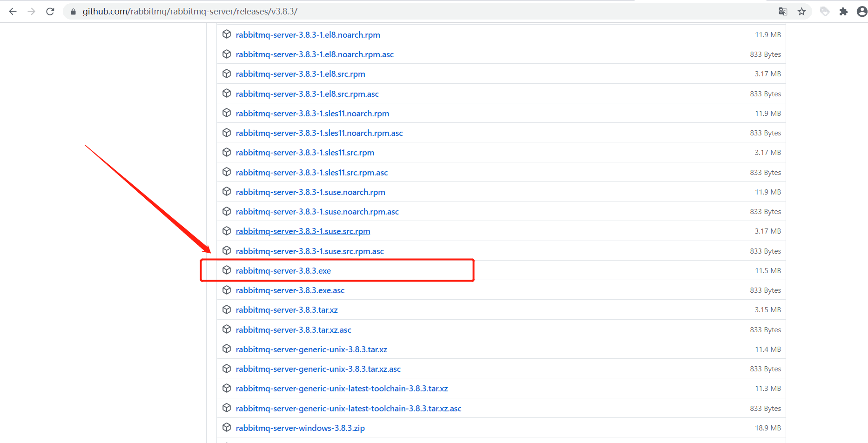Reload the page with the refresh icon
This screenshot has height=443, width=868.
[x=50, y=12]
